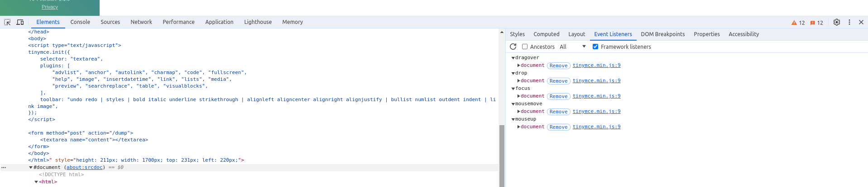This screenshot has height=187, width=868.
Task: Collapse the focus listener group
Action: pos(513,89)
